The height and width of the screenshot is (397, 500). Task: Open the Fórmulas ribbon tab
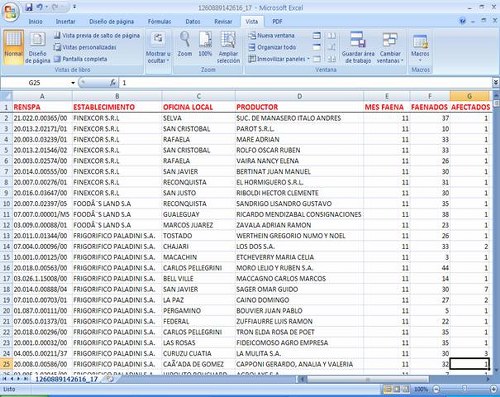[159, 21]
